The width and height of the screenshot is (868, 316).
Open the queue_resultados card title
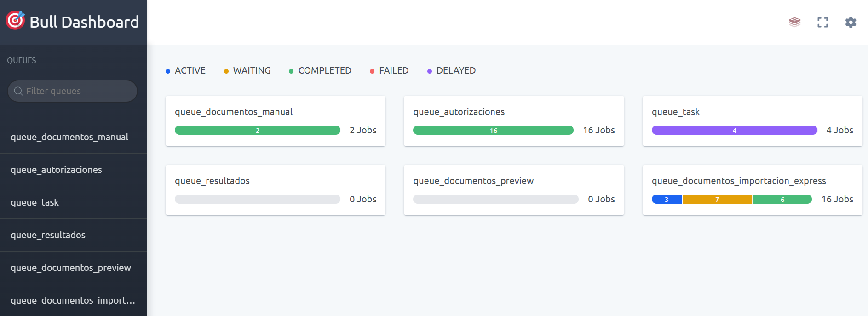(x=212, y=181)
